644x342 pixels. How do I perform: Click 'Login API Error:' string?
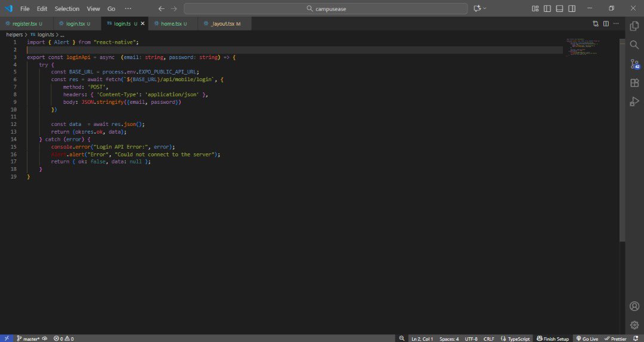click(x=120, y=147)
